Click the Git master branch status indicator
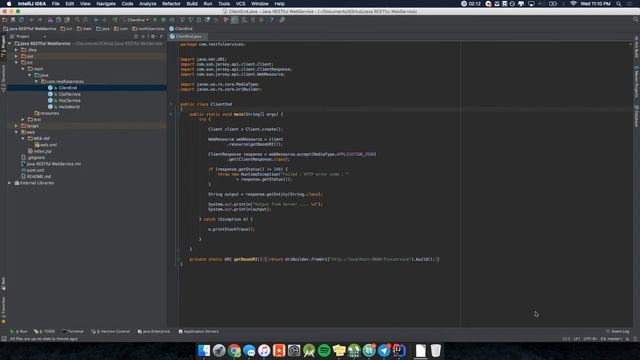The height and width of the screenshot is (360, 640). [611, 339]
